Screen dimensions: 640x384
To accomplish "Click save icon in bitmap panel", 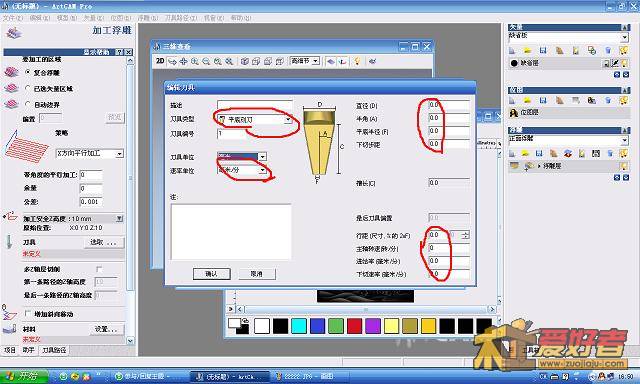I will point(543,100).
